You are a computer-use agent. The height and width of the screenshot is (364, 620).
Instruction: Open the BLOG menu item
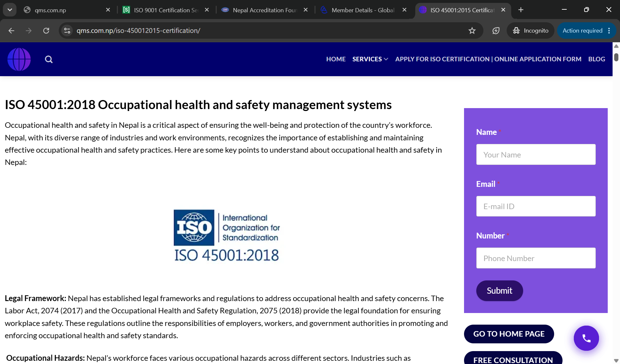click(x=596, y=59)
